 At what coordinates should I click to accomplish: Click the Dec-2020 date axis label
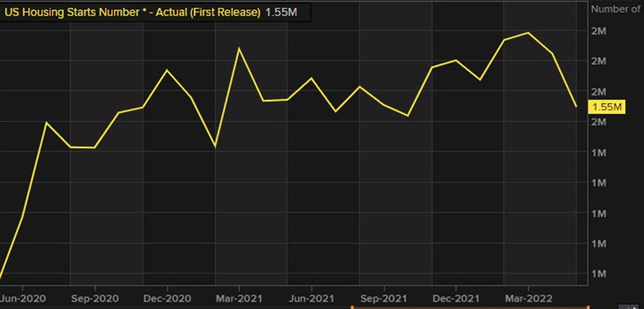167,298
